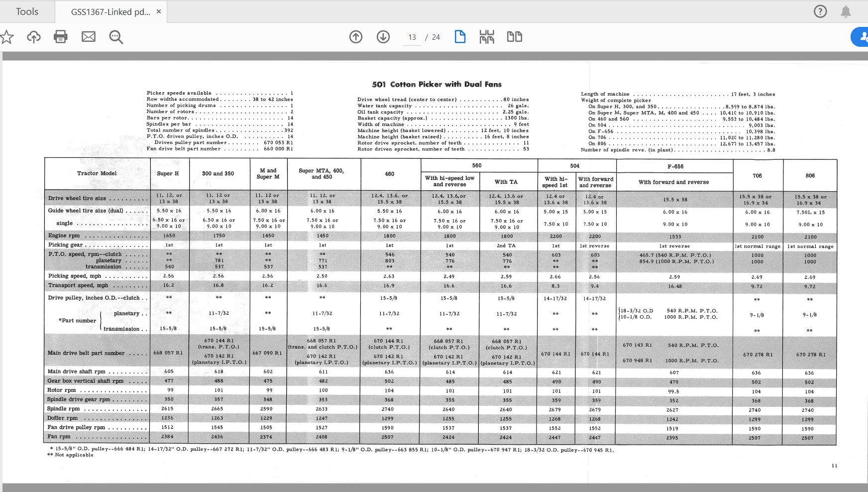Select the two-page side-by-side view icon

point(514,37)
